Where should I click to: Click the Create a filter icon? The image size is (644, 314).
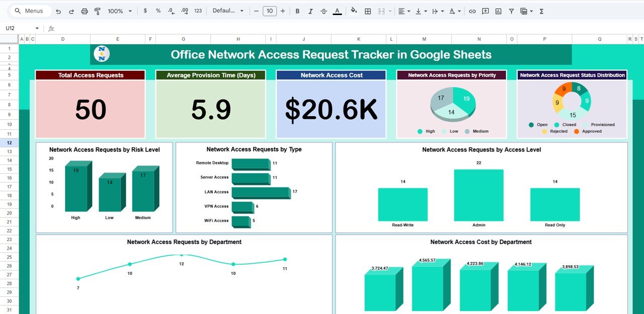pyautogui.click(x=511, y=11)
